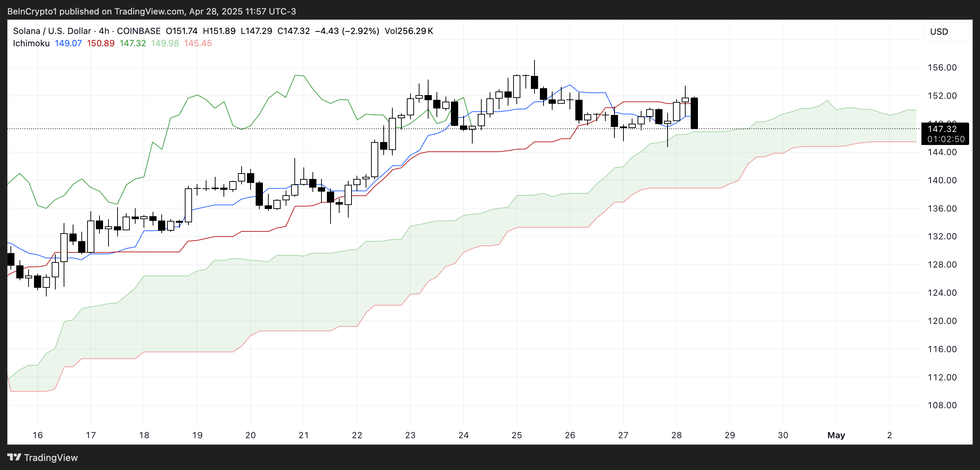Click the light green leading span 149.98
This screenshot has width=980, height=470.
click(x=165, y=43)
